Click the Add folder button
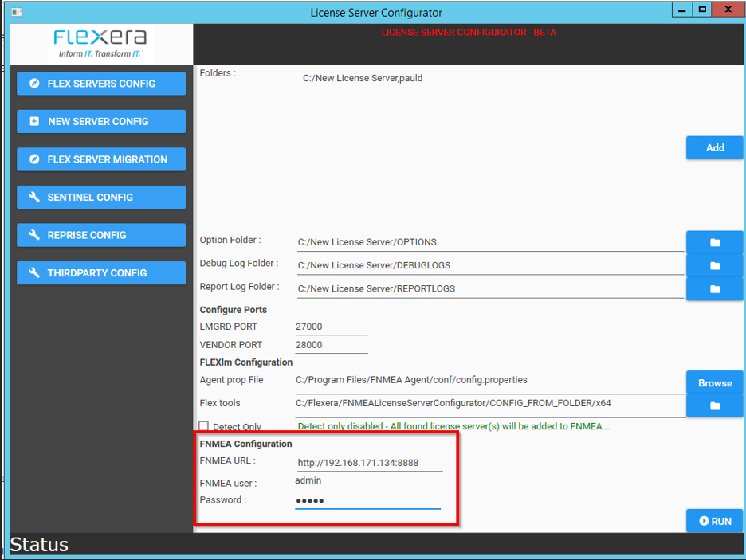 coord(715,148)
